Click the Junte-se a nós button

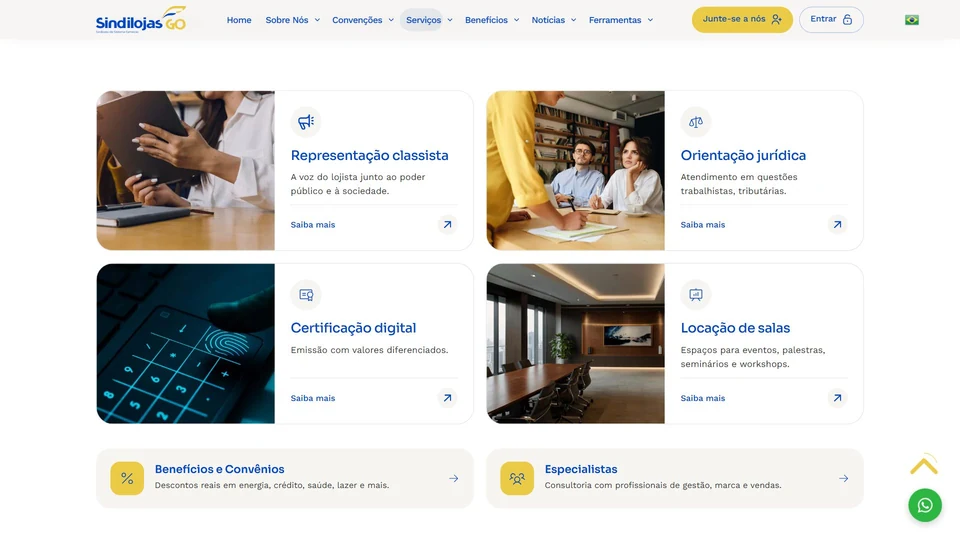pyautogui.click(x=742, y=20)
